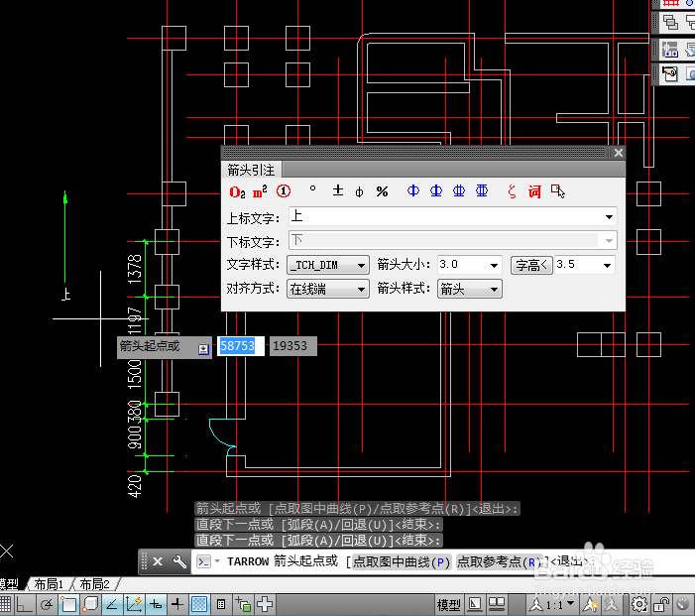Close the 箭头引注 dialog

(619, 153)
